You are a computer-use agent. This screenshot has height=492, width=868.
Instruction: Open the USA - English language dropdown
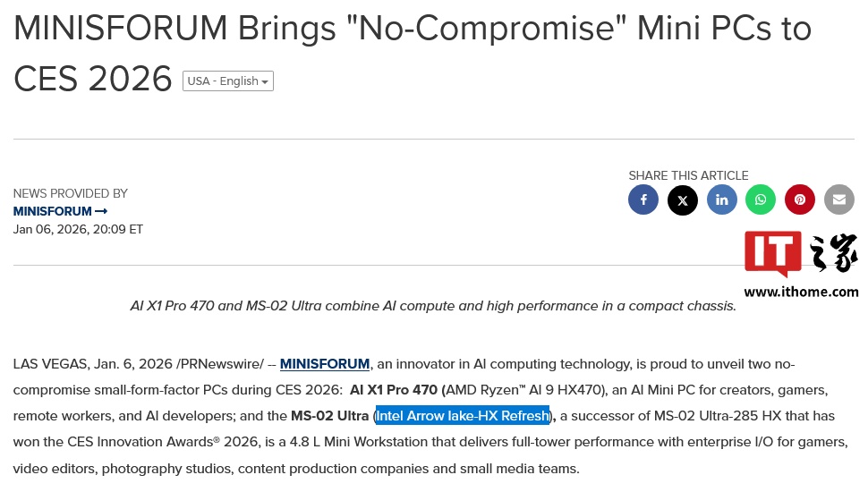coord(228,81)
